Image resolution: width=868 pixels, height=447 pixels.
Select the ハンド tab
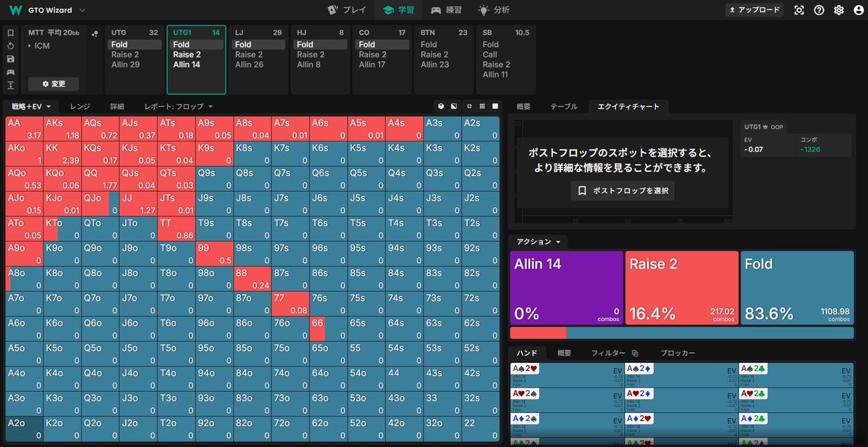(x=526, y=353)
